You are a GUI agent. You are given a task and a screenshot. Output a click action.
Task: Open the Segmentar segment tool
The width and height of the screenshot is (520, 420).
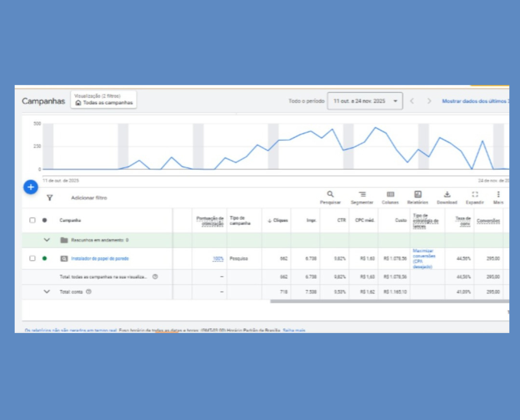pos(362,194)
